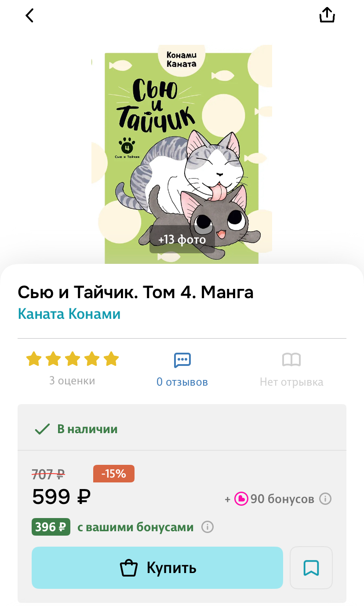The image size is (364, 606).
Task: Tap the back arrow icon
Action: (29, 15)
